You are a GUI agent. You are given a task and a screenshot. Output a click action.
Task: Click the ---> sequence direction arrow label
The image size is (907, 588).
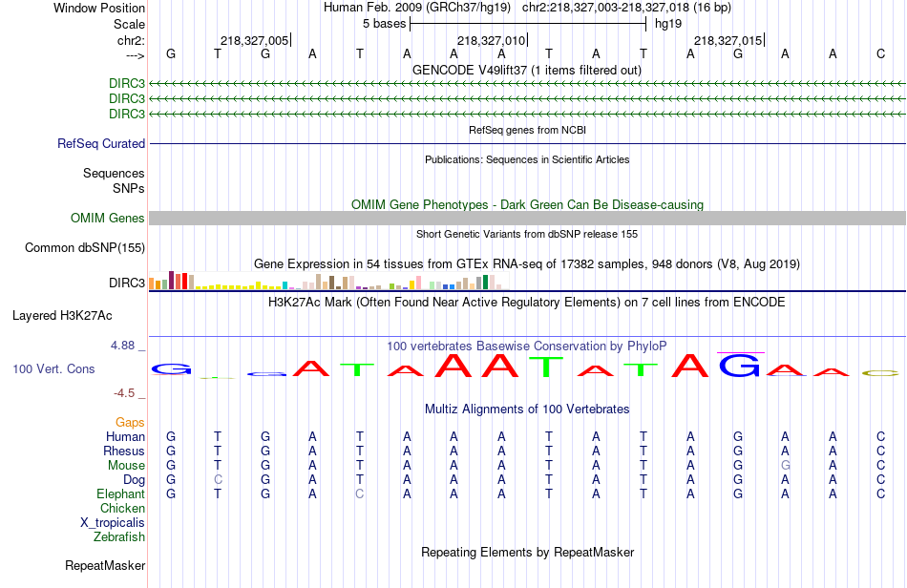point(135,55)
